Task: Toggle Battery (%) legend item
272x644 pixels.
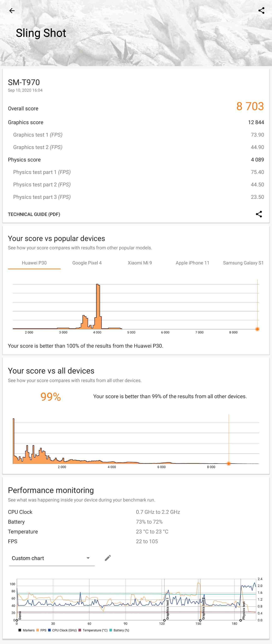Action: pyautogui.click(x=119, y=630)
